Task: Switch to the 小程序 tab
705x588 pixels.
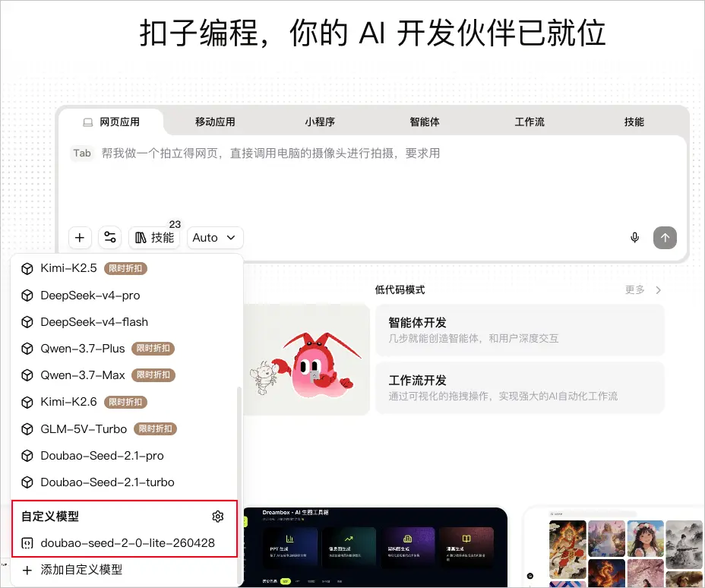Action: click(x=320, y=122)
